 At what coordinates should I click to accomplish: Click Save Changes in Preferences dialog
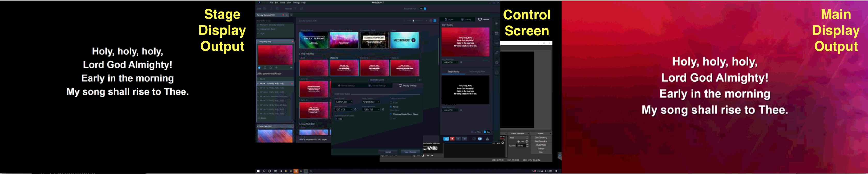(x=410, y=152)
